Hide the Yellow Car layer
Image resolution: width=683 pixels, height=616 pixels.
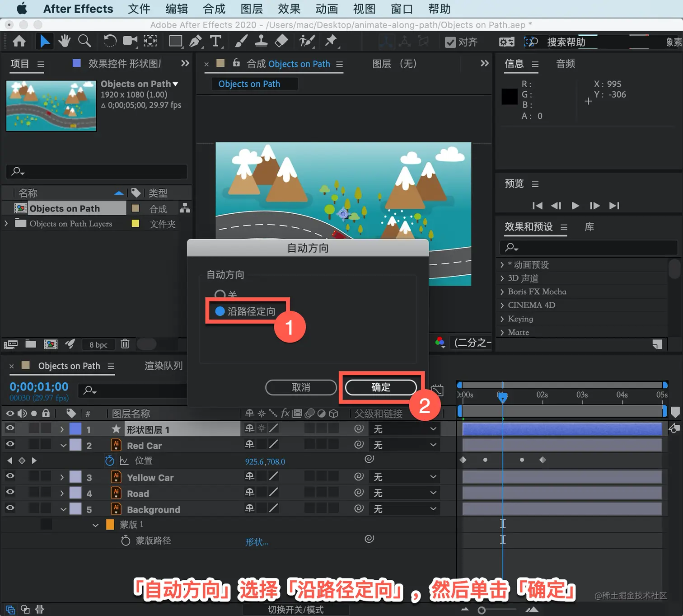coord(10,476)
